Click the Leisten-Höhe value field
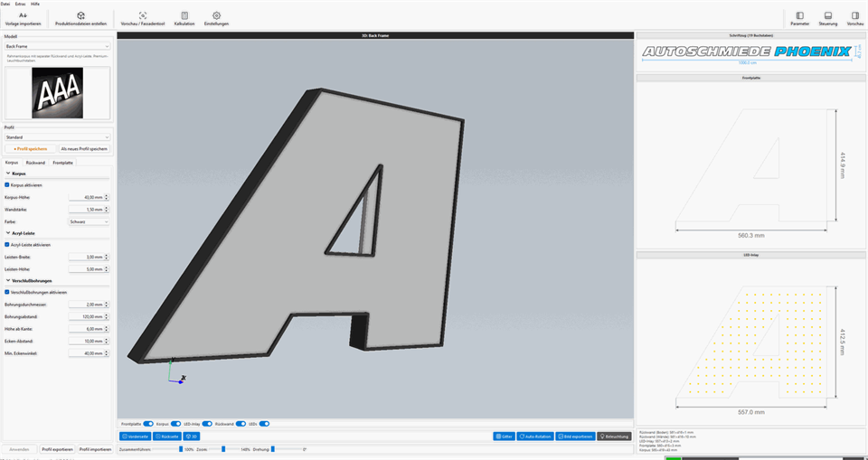The image size is (868, 460). point(87,269)
